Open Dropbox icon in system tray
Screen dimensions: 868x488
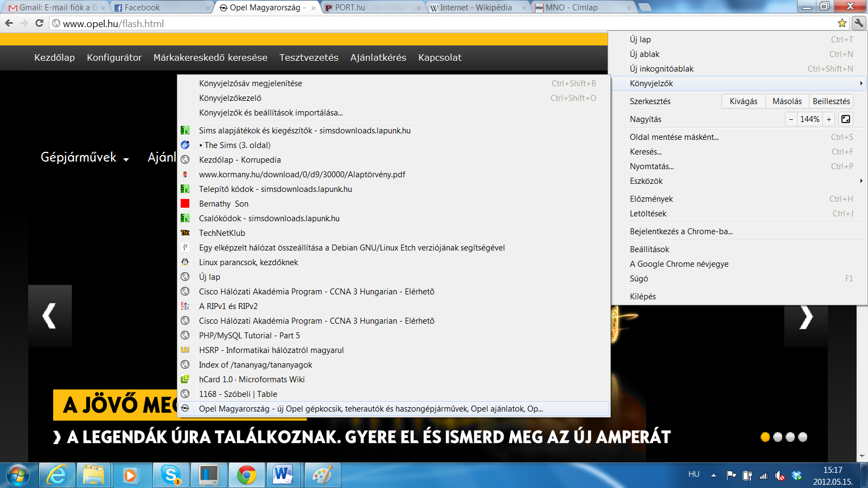tap(796, 476)
